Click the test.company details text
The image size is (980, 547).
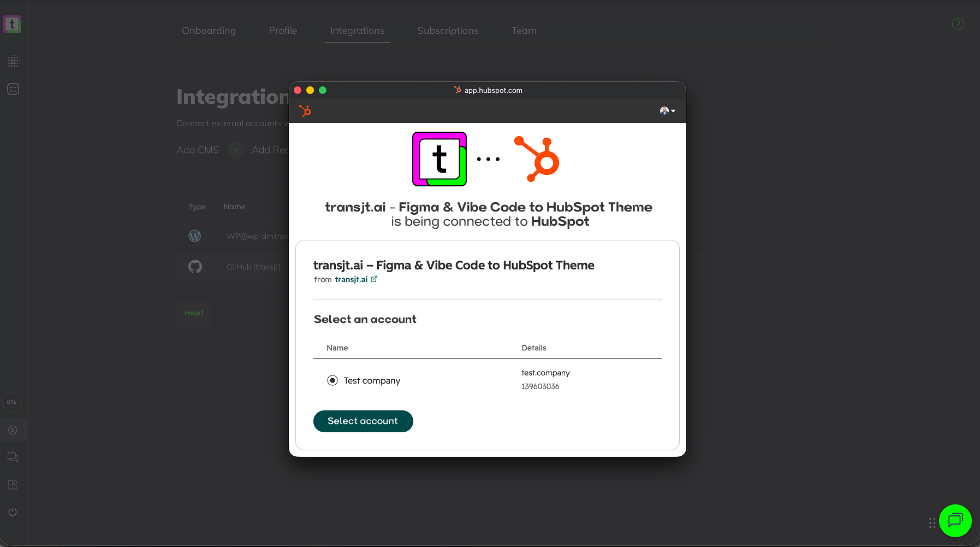[545, 373]
